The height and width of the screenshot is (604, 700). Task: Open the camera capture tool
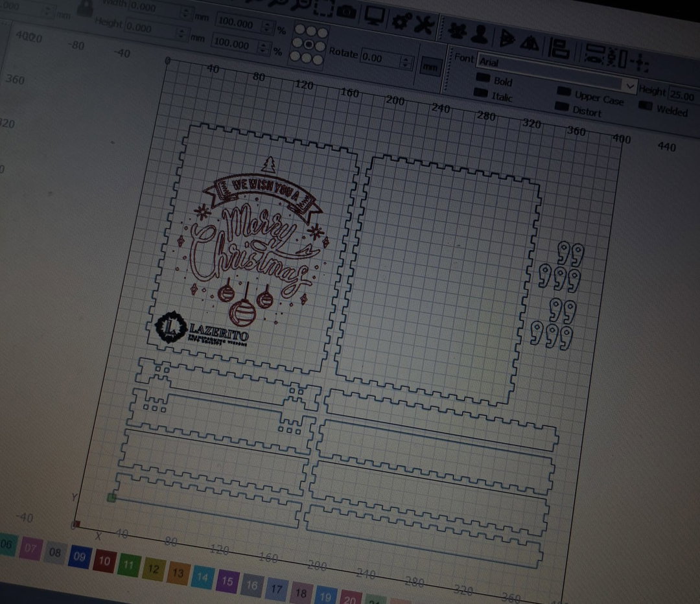click(x=346, y=11)
